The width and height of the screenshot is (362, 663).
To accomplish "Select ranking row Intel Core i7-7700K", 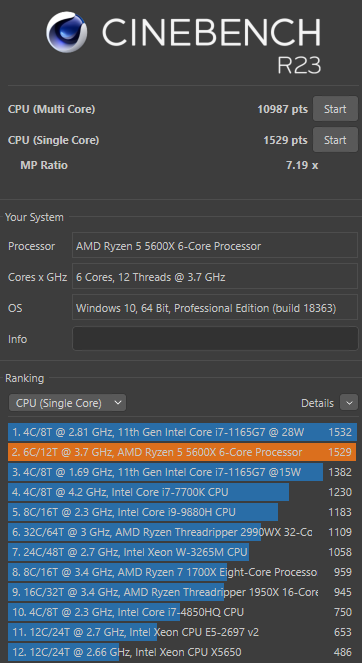I will [182, 492].
